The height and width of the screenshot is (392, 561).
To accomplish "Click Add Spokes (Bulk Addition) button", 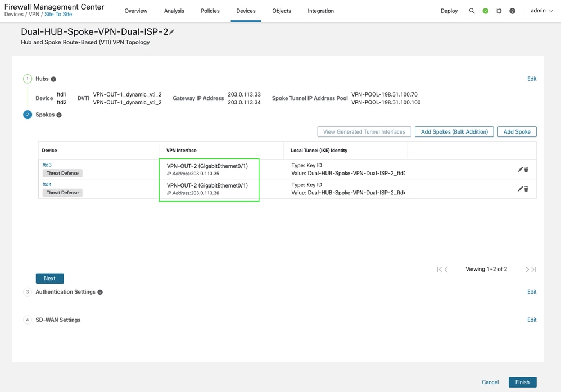I will point(454,132).
